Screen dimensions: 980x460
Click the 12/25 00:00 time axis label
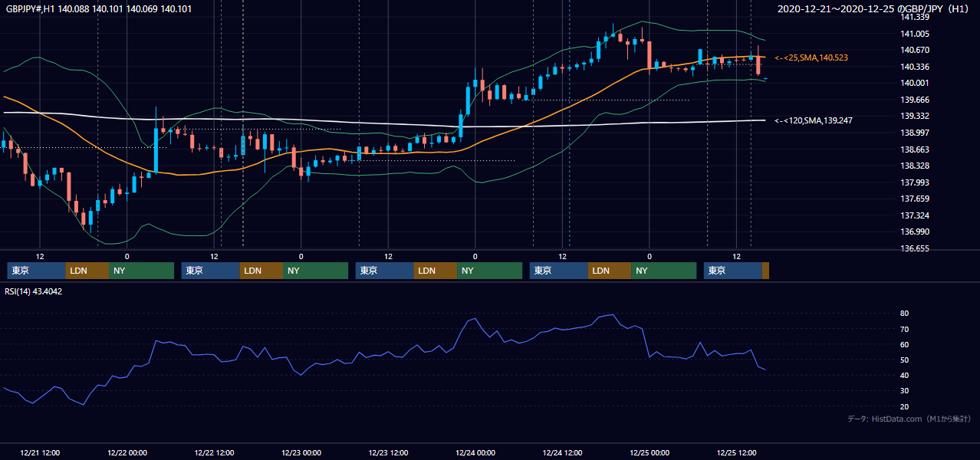click(x=649, y=452)
